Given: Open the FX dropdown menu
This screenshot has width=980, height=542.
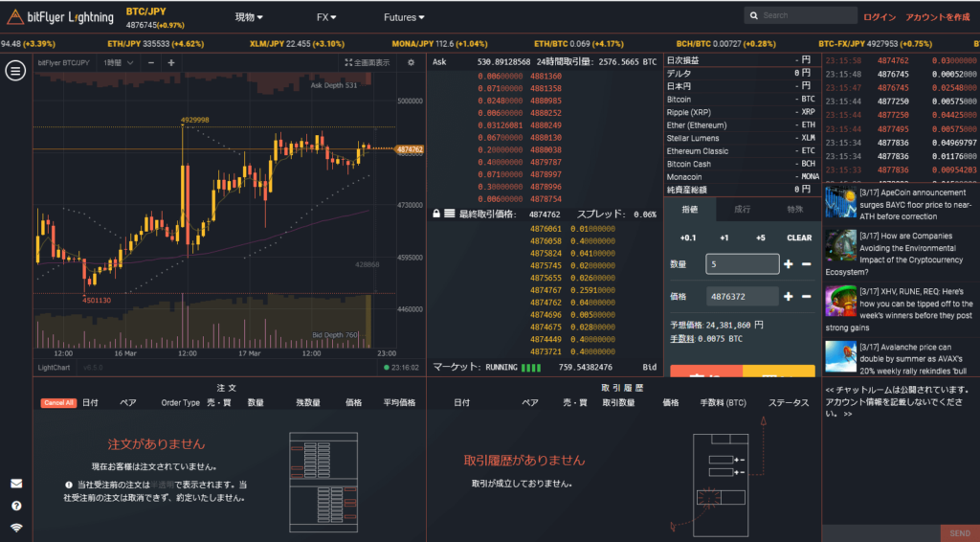Looking at the screenshot, I should pyautogui.click(x=326, y=17).
